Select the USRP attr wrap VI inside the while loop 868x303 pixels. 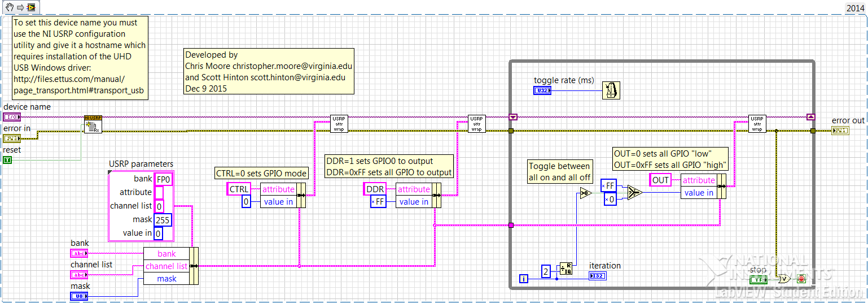click(x=757, y=124)
